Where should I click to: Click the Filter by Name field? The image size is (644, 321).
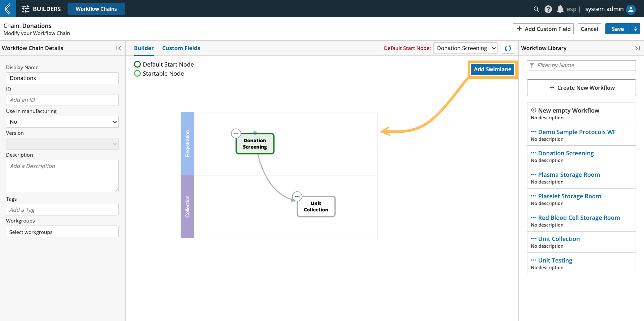click(x=581, y=65)
